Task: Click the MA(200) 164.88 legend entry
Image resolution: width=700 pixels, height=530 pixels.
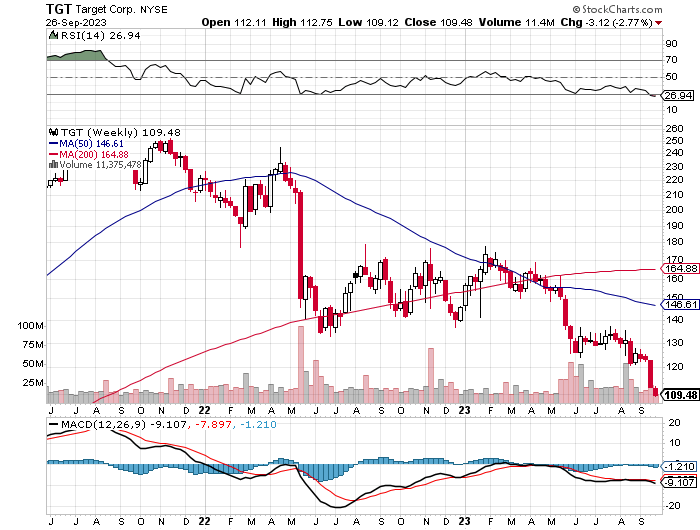Action: click(88, 154)
